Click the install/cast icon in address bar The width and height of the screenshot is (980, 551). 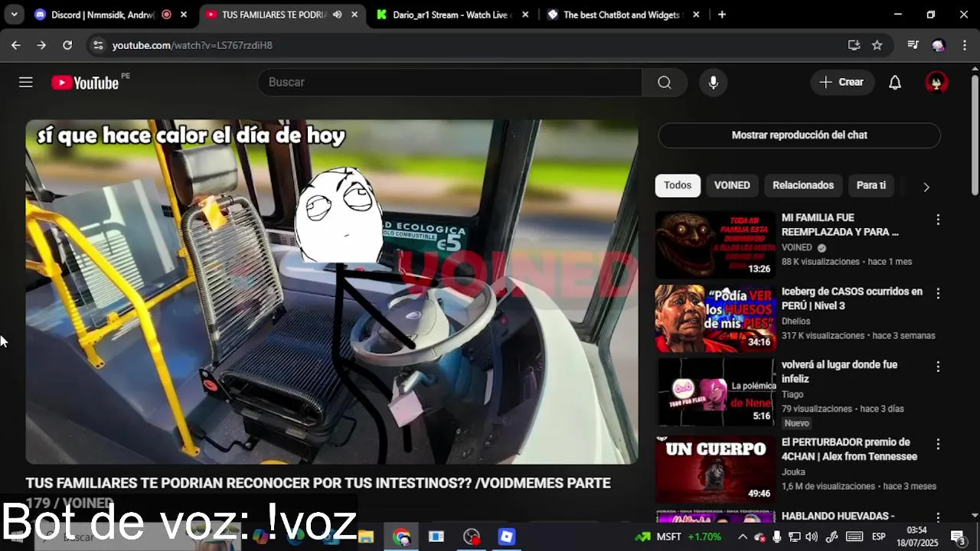854,45
